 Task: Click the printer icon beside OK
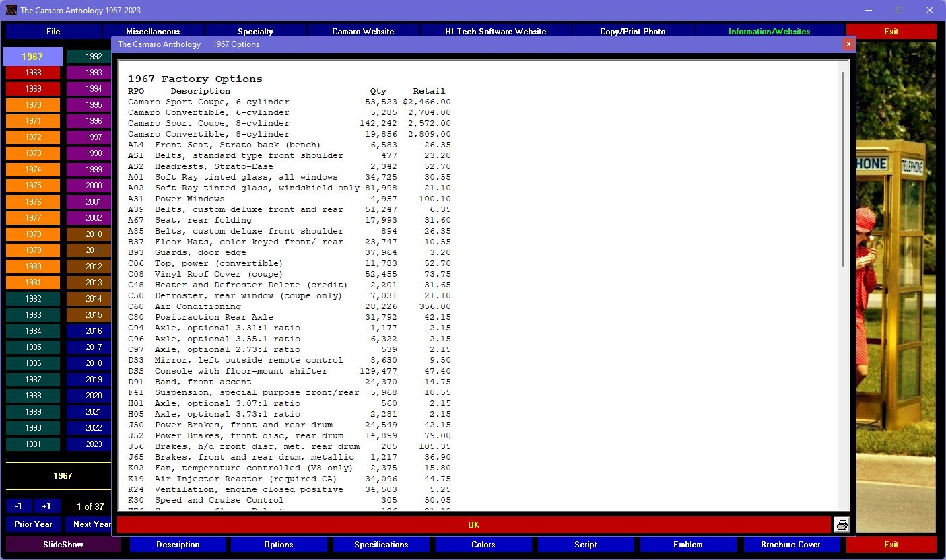click(842, 524)
